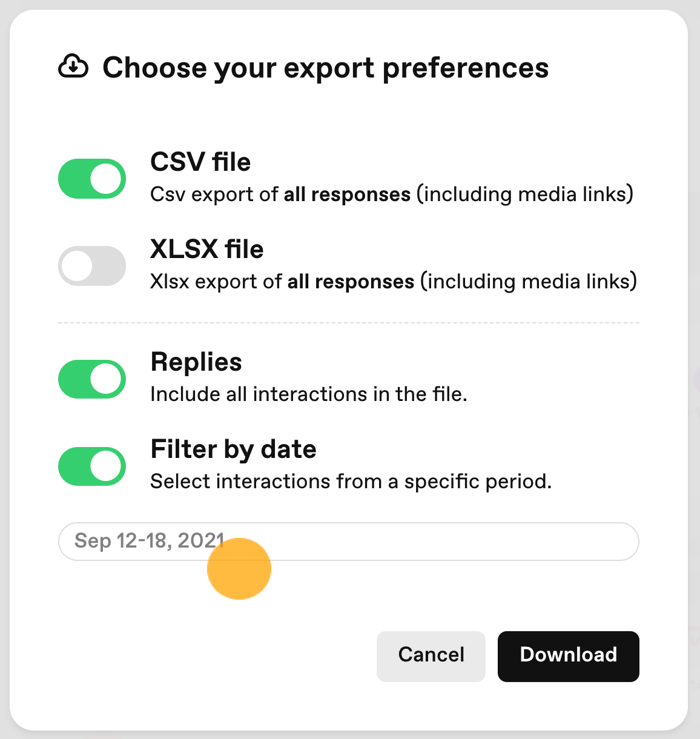Click the orange circle highlight marker
Viewport: 700px width, 739px height.
[239, 569]
